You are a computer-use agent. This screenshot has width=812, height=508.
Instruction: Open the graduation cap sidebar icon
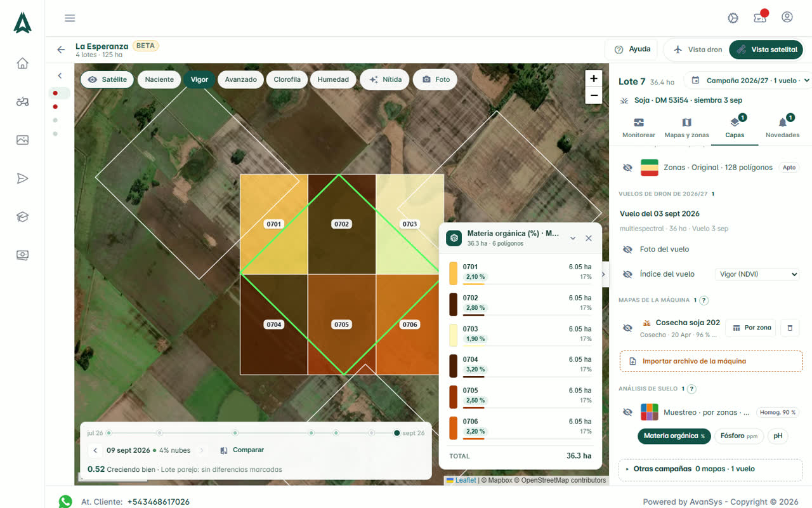pos(23,217)
